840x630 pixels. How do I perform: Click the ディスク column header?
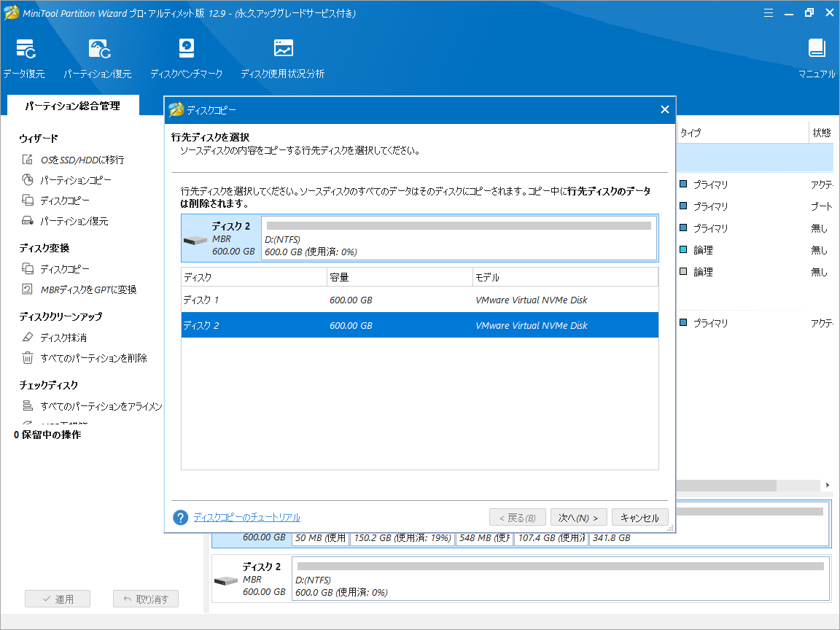(254, 277)
